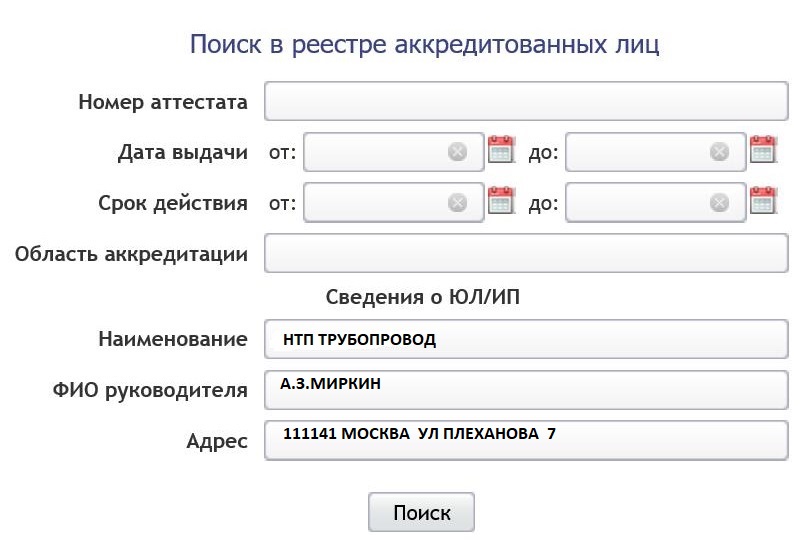This screenshot has width=805, height=540.
Task: Click the Поиск search button
Action: (x=421, y=512)
